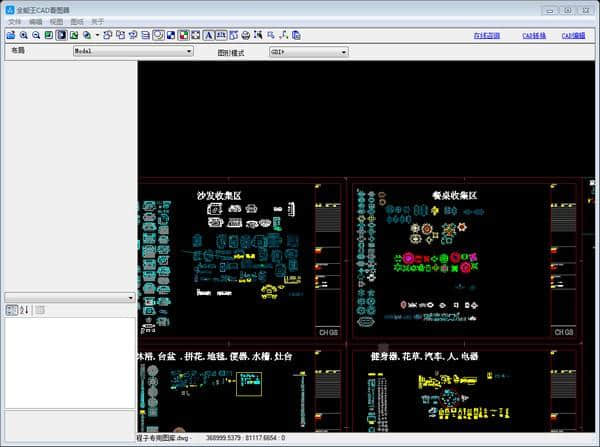The image size is (600, 447).
Task: Click the categorized view icon in properties panel
Action: [x=11, y=310]
